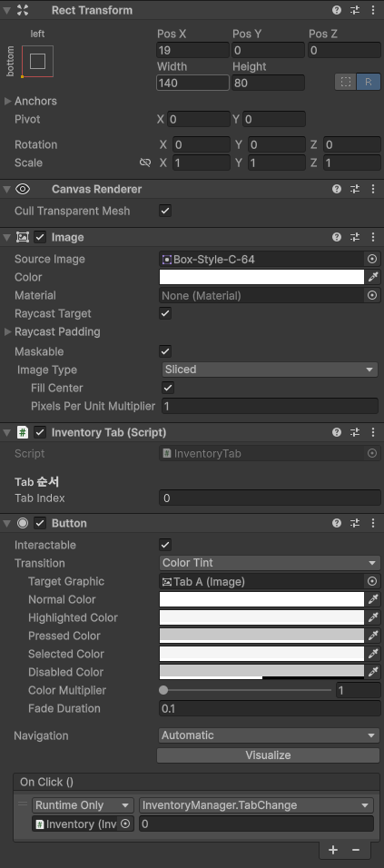The width and height of the screenshot is (384, 868).
Task: Open InventoryManager.TabChange function dropdown
Action: click(x=256, y=805)
